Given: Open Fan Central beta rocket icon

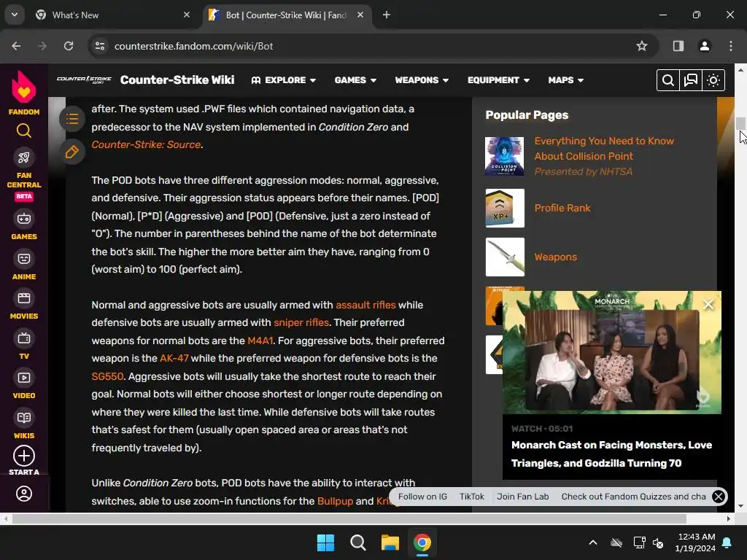Looking at the screenshot, I should tap(24, 157).
